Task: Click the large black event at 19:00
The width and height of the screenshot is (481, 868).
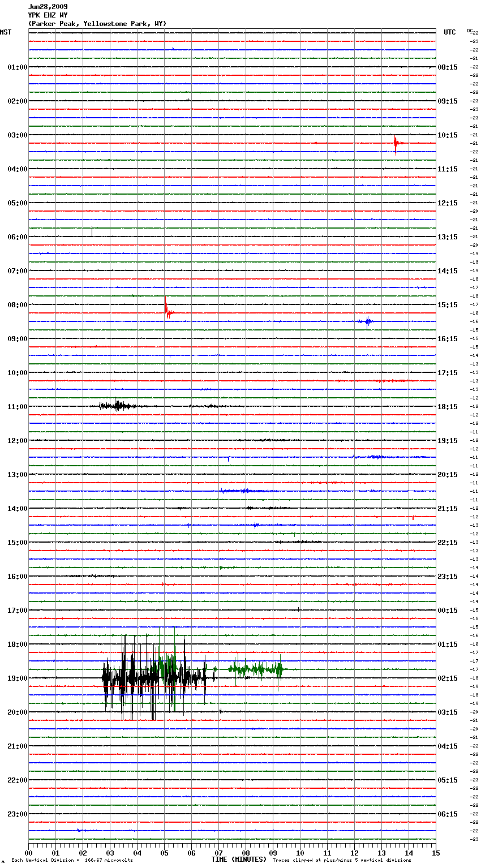Action: (154, 677)
